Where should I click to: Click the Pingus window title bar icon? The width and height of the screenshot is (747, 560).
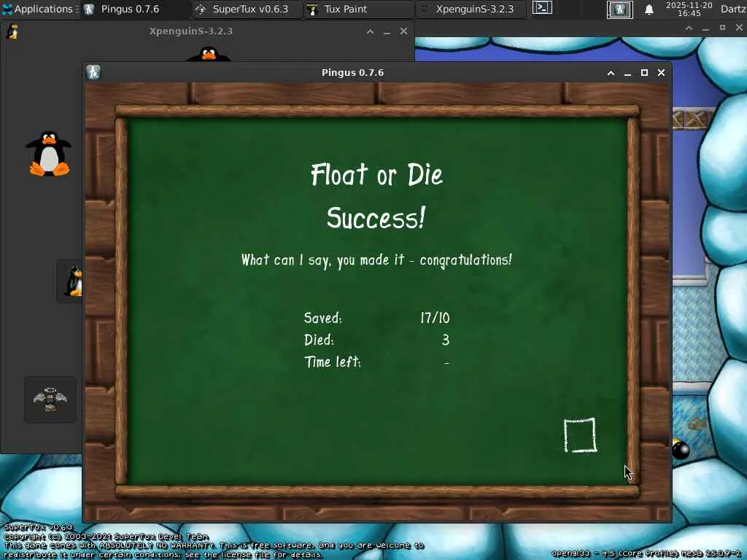click(x=93, y=72)
